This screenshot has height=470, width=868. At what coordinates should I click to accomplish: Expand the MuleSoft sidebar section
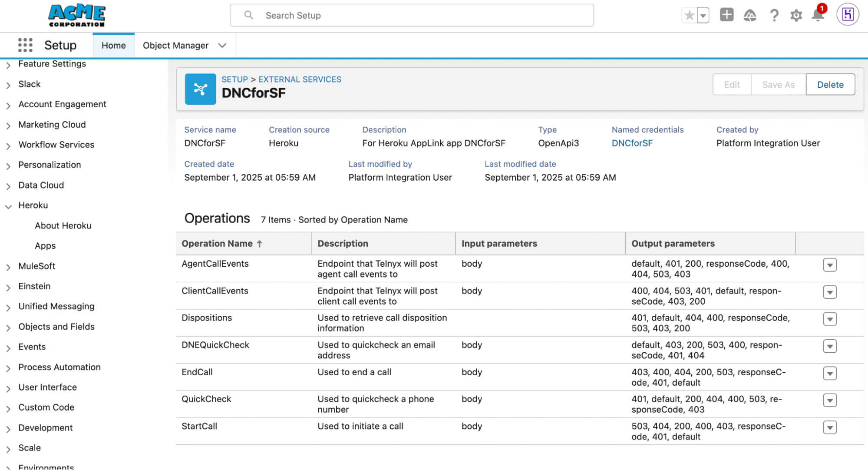click(x=8, y=266)
